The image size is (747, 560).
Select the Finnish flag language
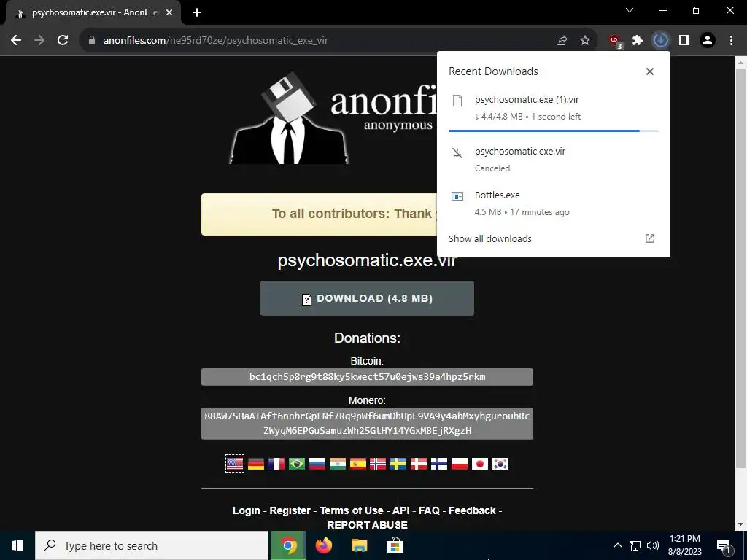[x=439, y=464]
